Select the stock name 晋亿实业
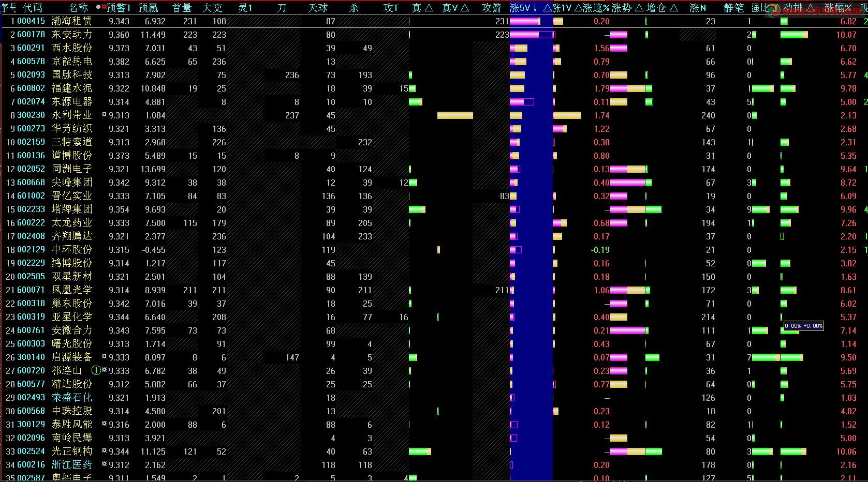The width and height of the screenshot is (868, 482). (72, 196)
